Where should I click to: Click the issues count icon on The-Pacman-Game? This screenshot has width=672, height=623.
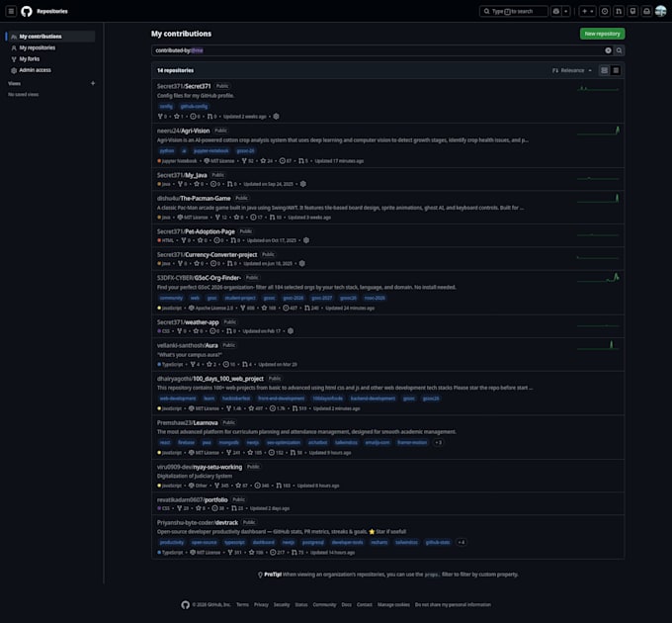coord(253,218)
